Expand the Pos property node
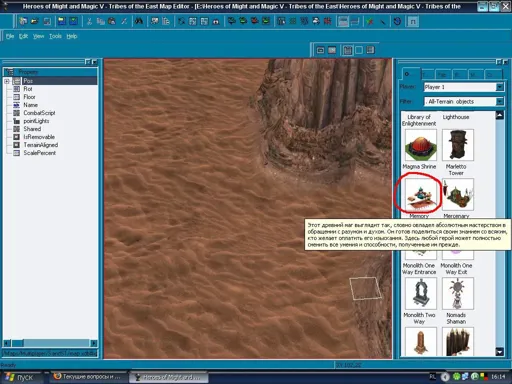 (x=7, y=81)
